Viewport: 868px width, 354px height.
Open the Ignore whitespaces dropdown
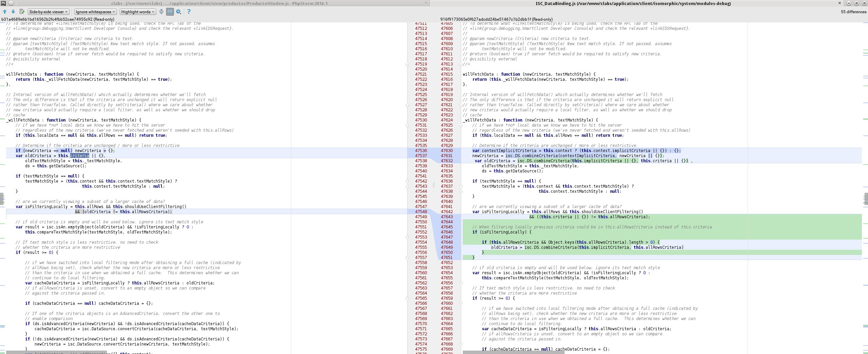pyautogui.click(x=96, y=12)
